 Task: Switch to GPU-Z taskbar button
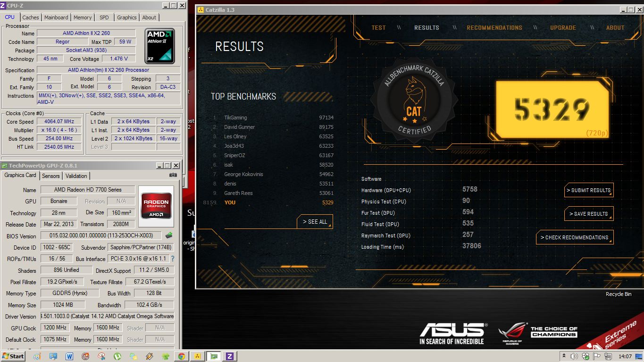(x=214, y=356)
